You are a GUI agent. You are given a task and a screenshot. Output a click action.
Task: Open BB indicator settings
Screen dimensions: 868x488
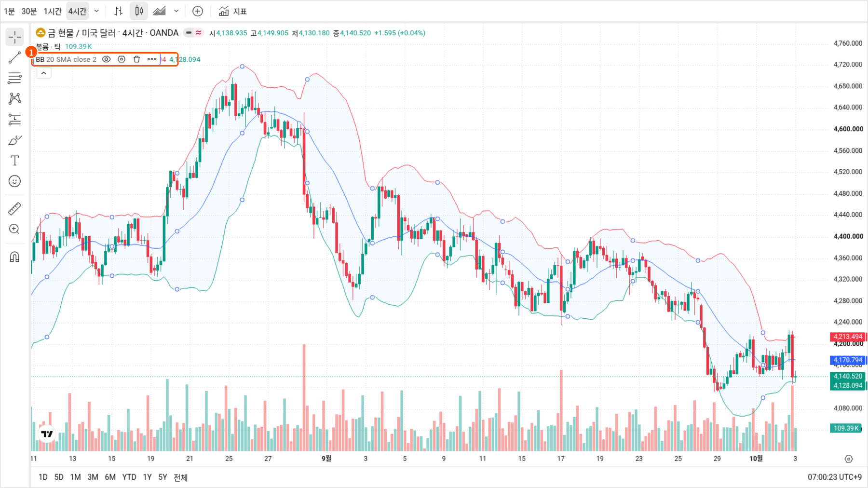pos(122,59)
